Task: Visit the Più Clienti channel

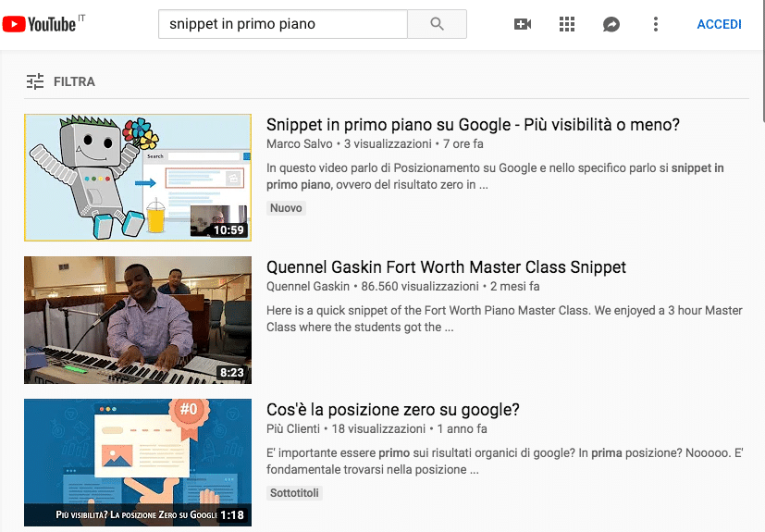Action: tap(292, 429)
